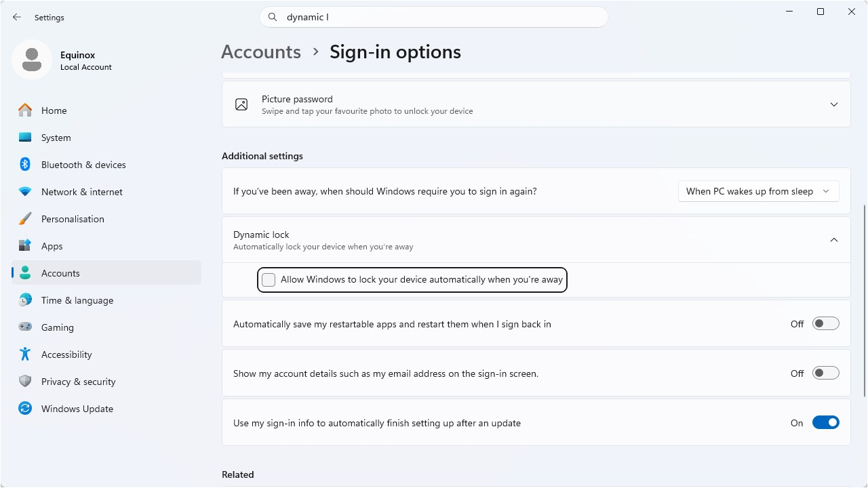Open the Bluetooth & devices icon
The width and height of the screenshot is (868, 488).
25,165
